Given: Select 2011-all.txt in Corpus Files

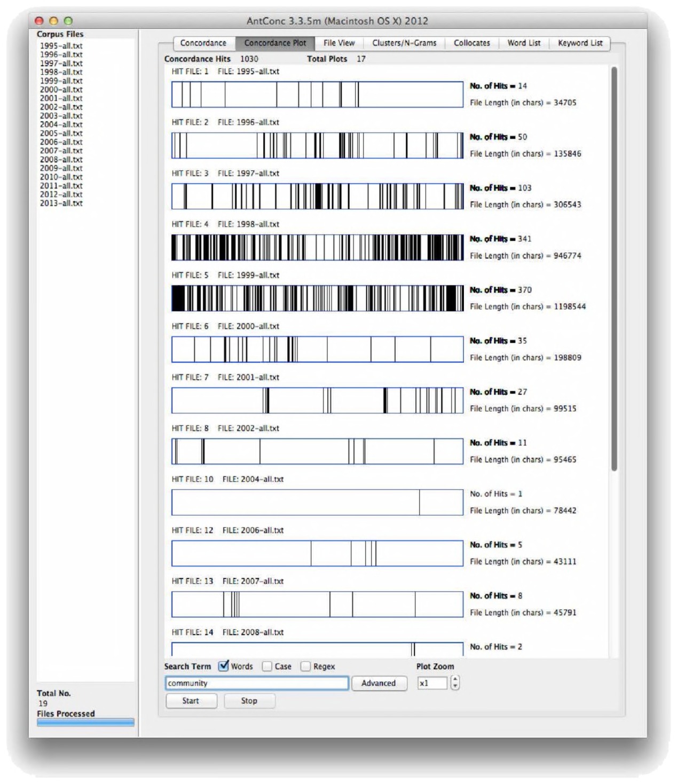Looking at the screenshot, I should click(x=61, y=185).
